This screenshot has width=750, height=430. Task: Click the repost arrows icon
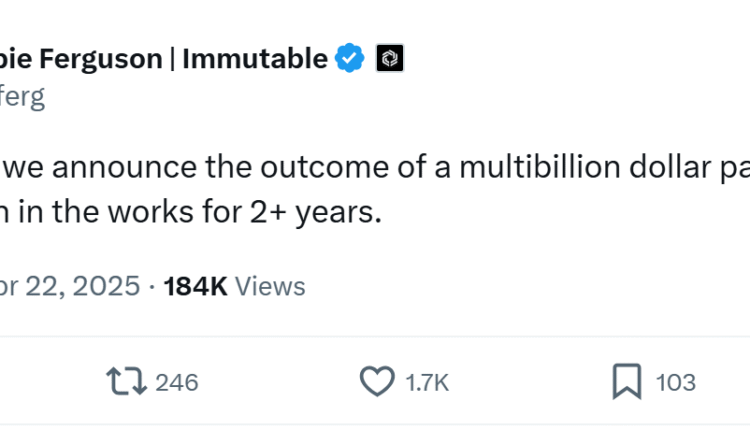click(127, 381)
